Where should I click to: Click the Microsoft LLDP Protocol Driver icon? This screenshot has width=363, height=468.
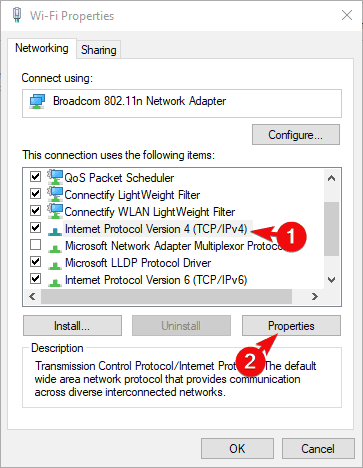coord(55,265)
